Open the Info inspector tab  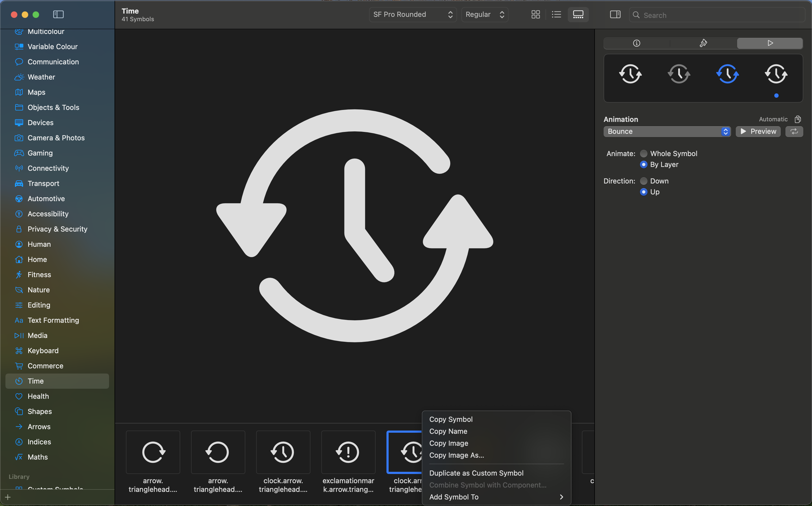point(636,43)
